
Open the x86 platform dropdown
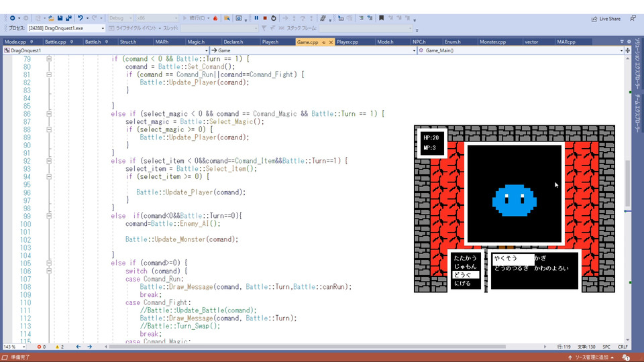tap(157, 18)
